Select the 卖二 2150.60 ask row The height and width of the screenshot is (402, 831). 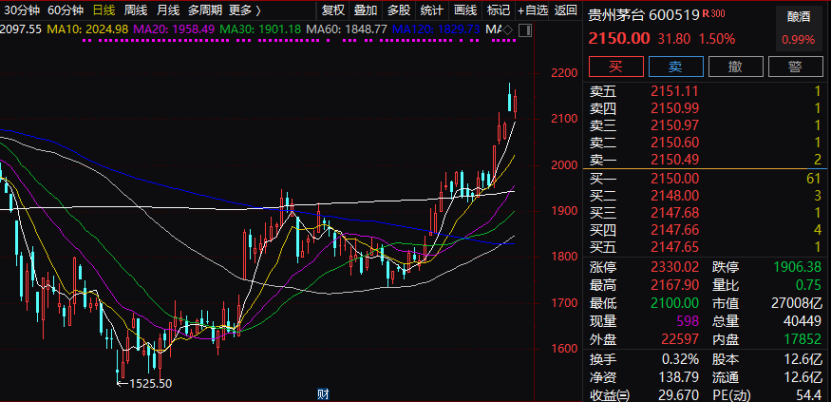click(705, 142)
